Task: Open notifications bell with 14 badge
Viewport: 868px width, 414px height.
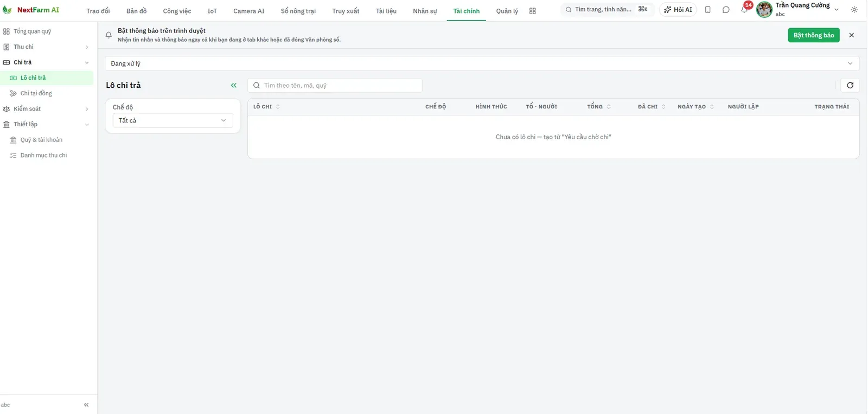Action: [744, 10]
